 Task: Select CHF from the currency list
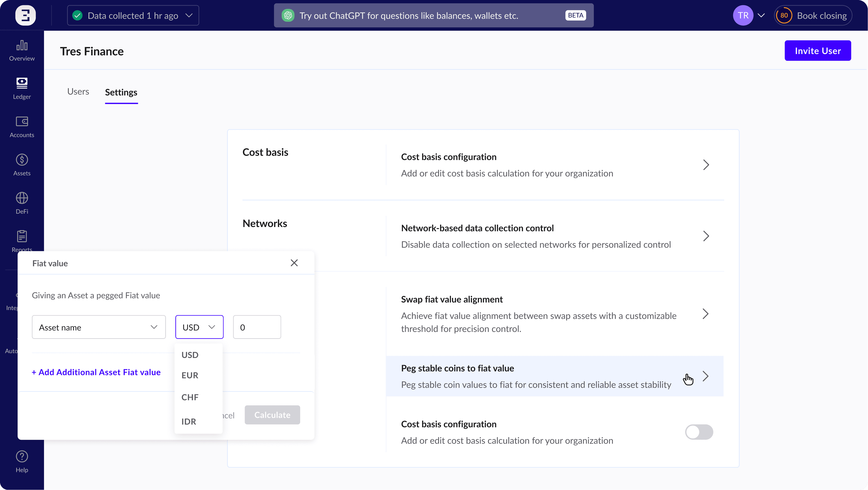click(x=190, y=397)
